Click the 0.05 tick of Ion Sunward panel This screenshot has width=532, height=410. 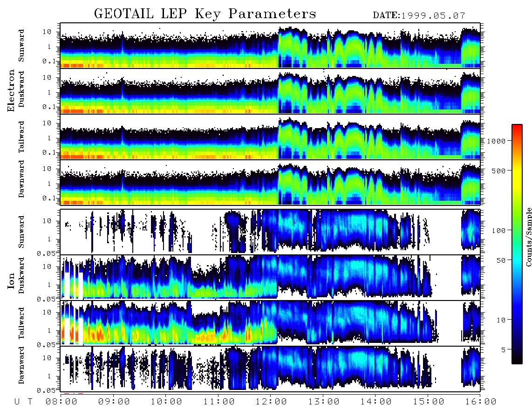[x=46, y=253]
